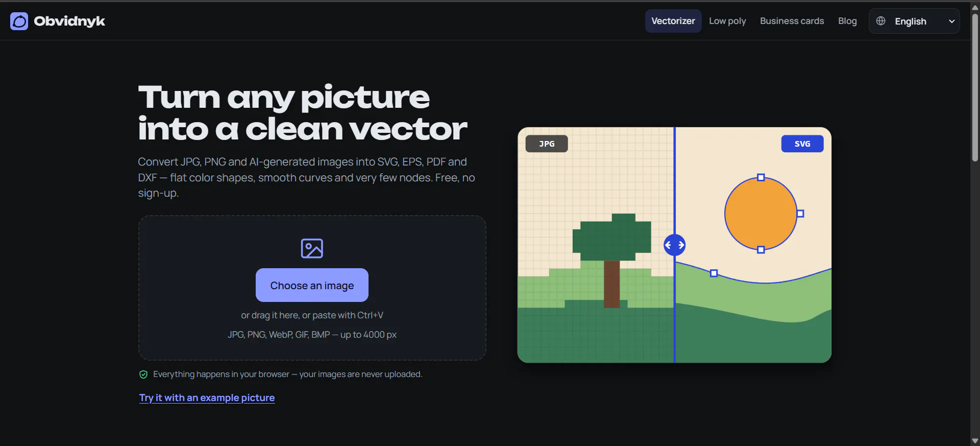980x446 pixels.
Task: Click the Obvidnyk logo icon
Action: coord(19,21)
